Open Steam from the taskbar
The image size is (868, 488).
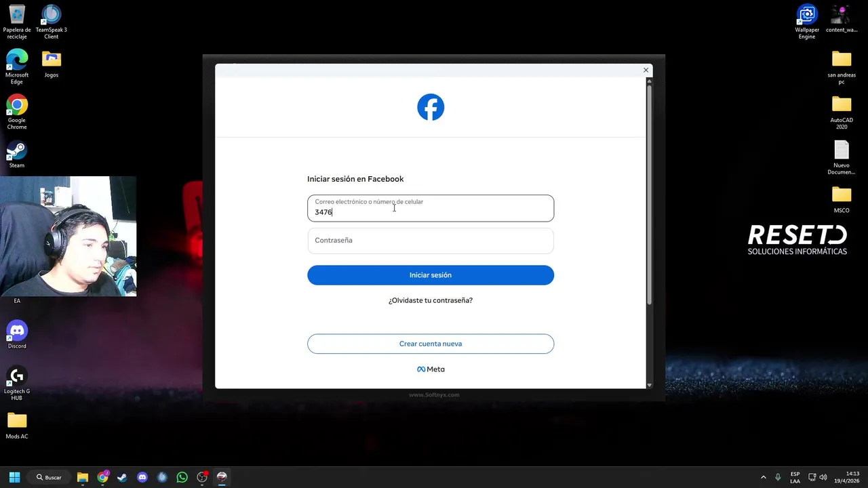pos(122,477)
